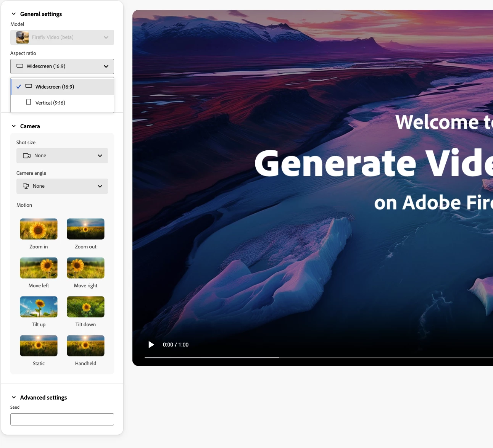Choose the Handheld motion thumbnail
This screenshot has width=493, height=448.
pyautogui.click(x=85, y=346)
